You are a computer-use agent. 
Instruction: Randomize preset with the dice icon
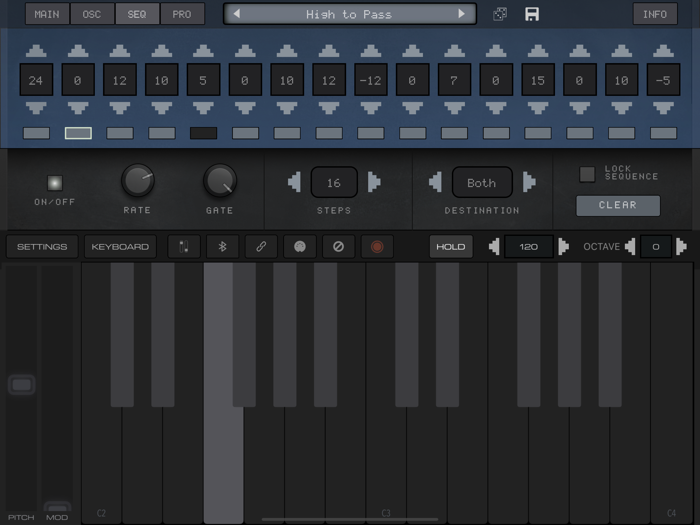pyautogui.click(x=500, y=14)
